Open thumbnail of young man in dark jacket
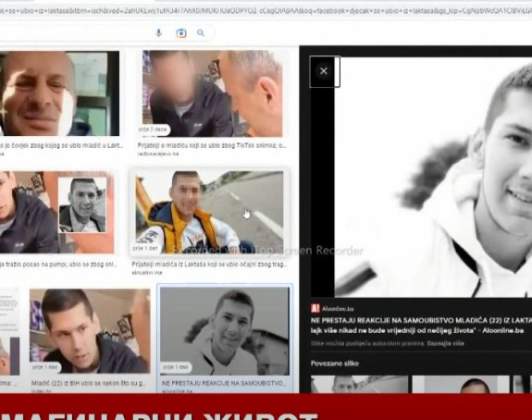Viewport: 532px width, 420px height. pos(90,331)
